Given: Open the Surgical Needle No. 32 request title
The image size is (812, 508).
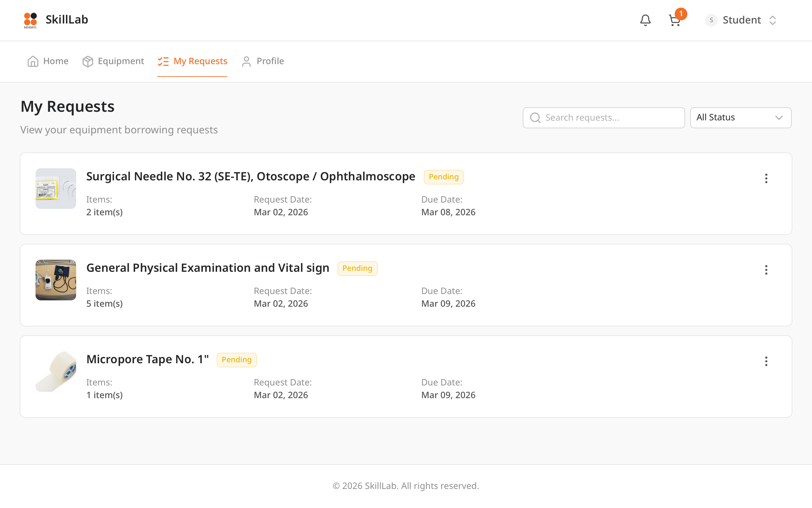Looking at the screenshot, I should click(251, 177).
